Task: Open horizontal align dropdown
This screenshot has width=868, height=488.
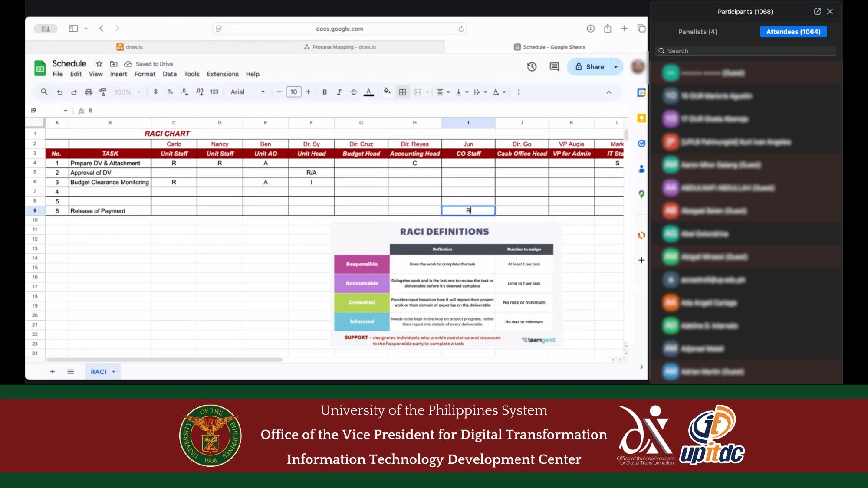Action: [443, 92]
